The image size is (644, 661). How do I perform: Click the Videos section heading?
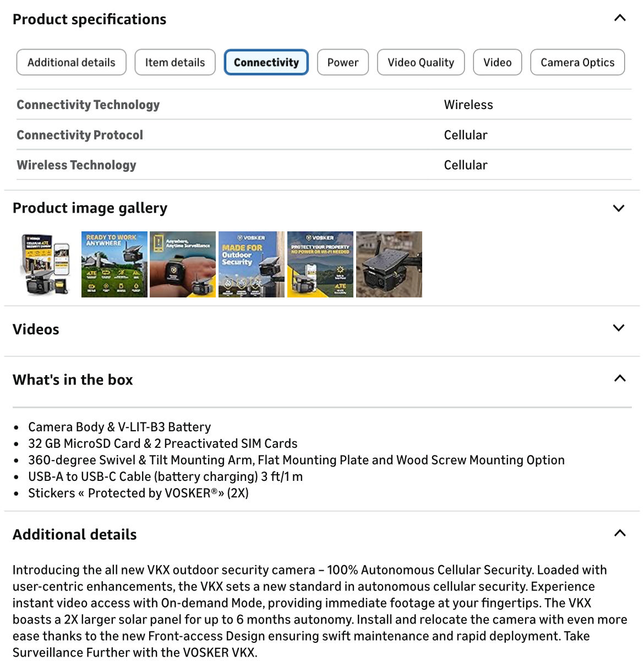click(36, 329)
